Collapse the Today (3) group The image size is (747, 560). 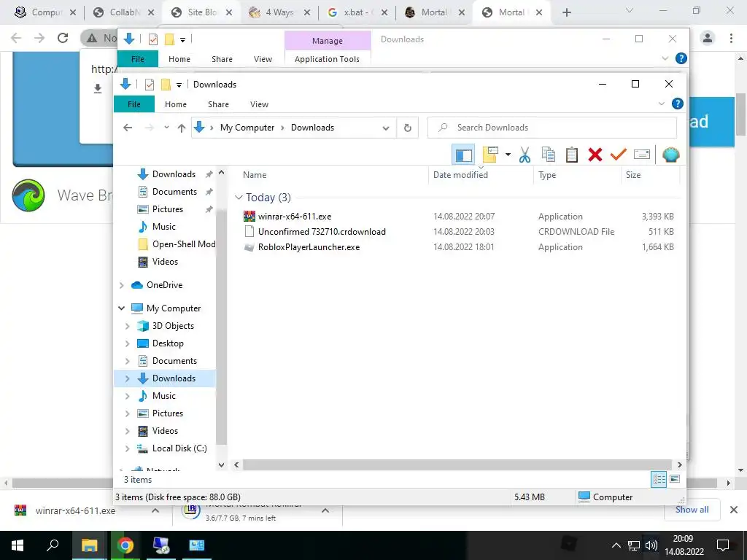tap(239, 197)
